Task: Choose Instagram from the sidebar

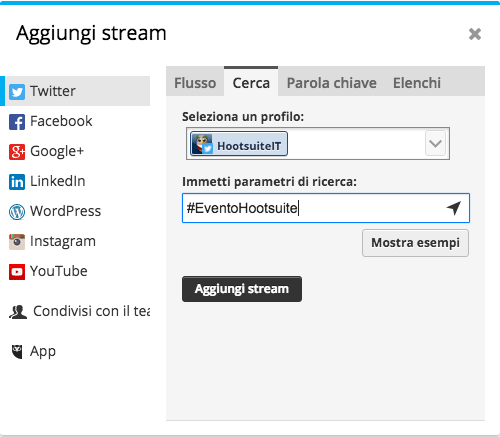Action: click(75, 241)
